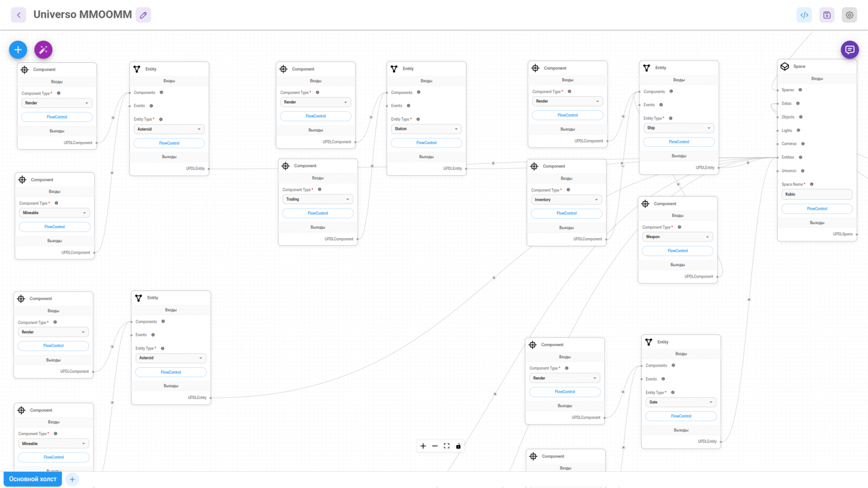Open the settings gear in the header
Image resolution: width=868 pixels, height=488 pixels.
850,15
